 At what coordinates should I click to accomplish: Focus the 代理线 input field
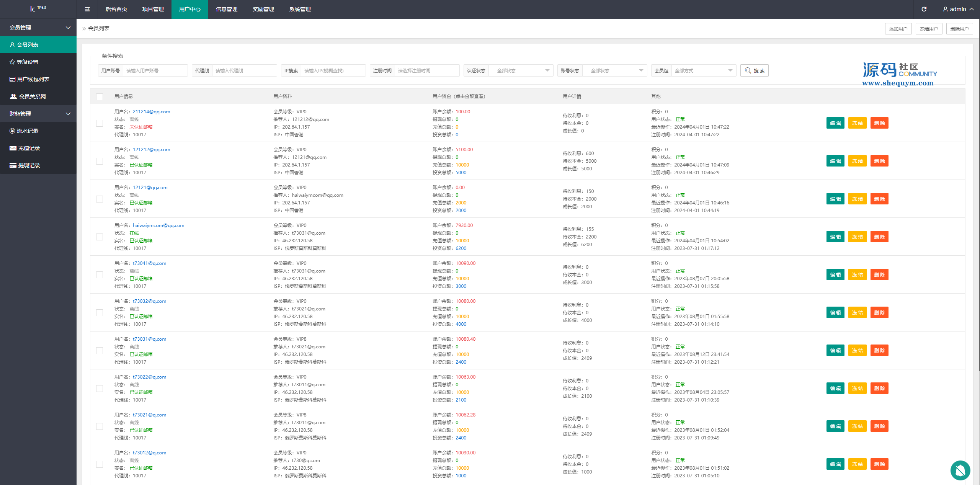coord(244,70)
